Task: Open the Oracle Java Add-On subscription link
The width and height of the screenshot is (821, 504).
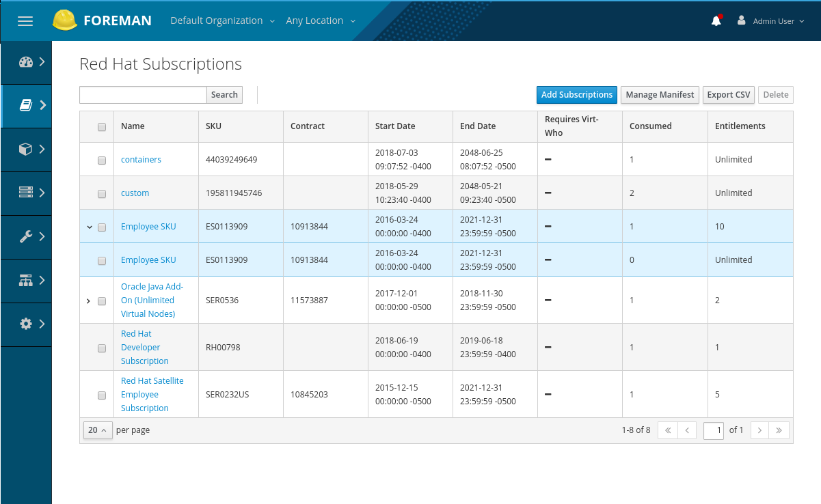Action: coord(152,300)
